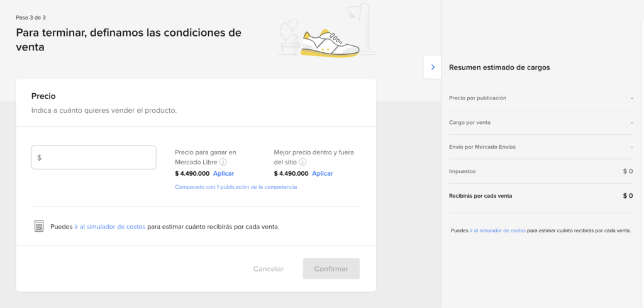644x308 pixels.
Task: Select the 'Impuestos' row
Action: click(541, 171)
